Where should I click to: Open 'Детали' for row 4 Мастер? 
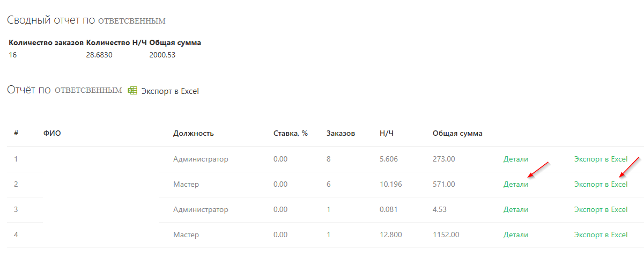click(516, 235)
